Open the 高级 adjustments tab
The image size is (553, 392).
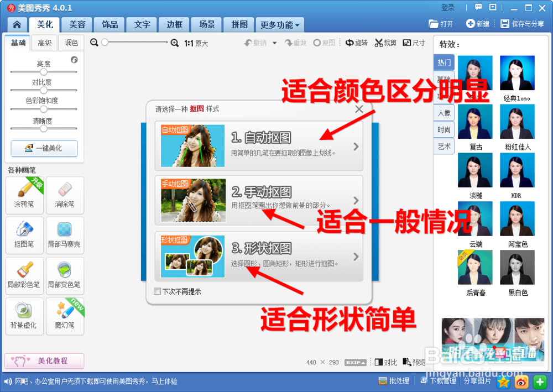pyautogui.click(x=44, y=43)
